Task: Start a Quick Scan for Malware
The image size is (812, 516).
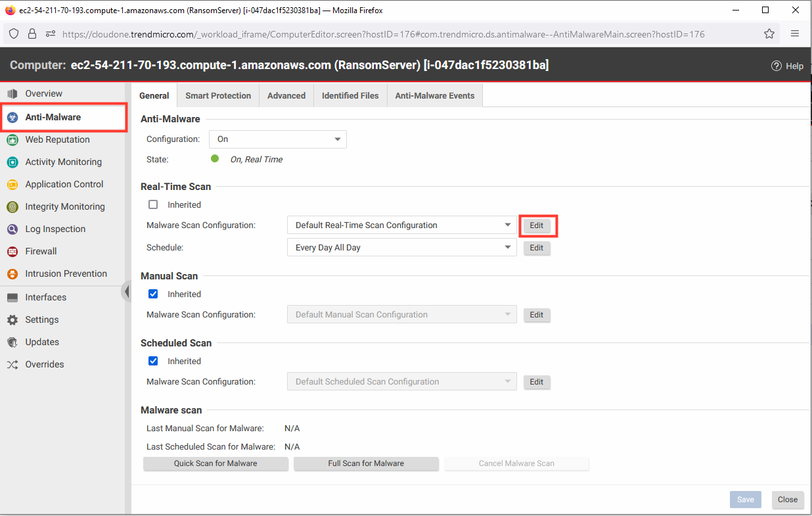Action: [215, 463]
